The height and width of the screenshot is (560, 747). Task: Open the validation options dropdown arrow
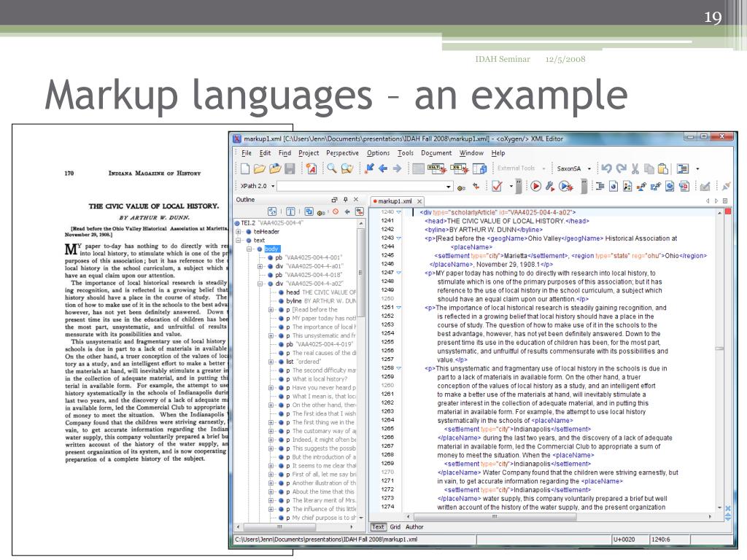coord(511,186)
